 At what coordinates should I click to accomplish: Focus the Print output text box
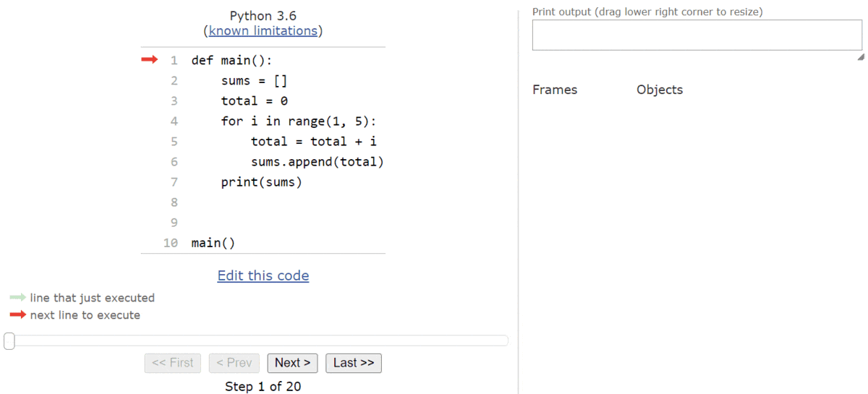coord(697,35)
